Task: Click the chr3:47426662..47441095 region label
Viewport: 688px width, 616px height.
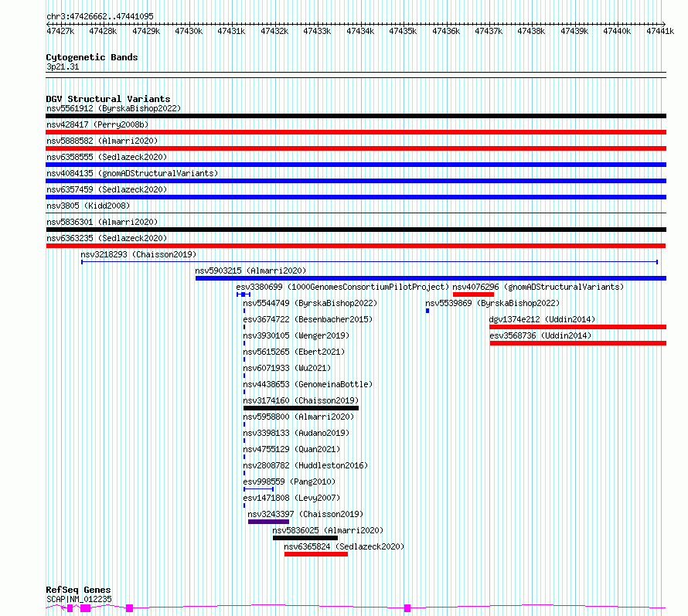Action: point(100,17)
